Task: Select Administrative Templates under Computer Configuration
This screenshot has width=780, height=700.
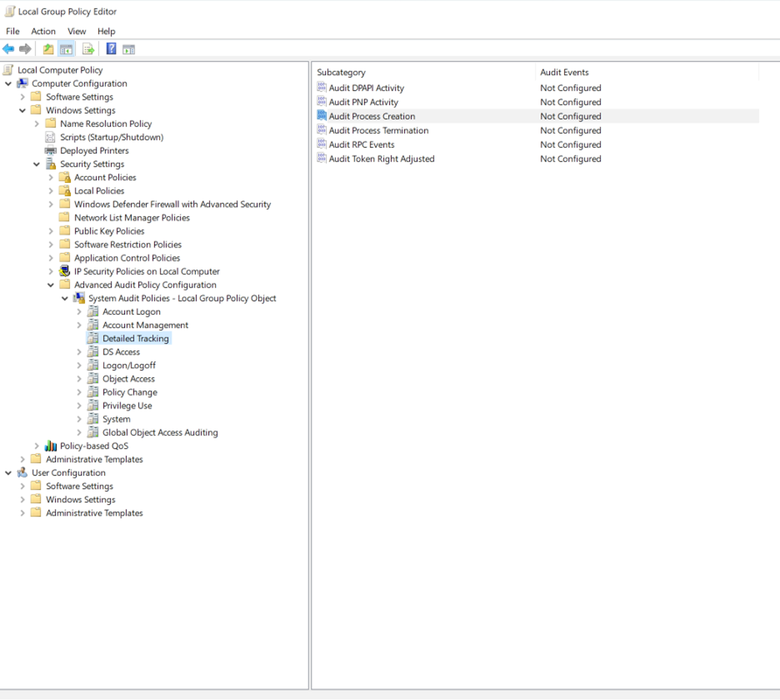Action: click(x=94, y=459)
